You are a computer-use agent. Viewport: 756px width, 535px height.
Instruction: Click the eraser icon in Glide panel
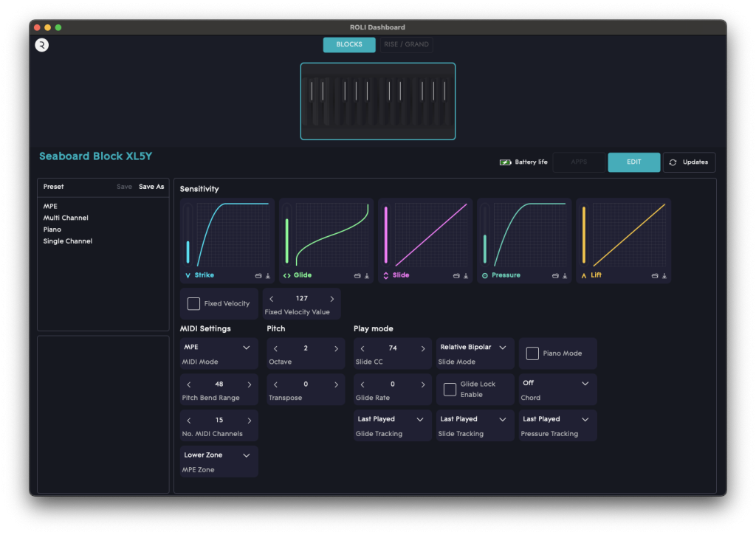click(357, 276)
